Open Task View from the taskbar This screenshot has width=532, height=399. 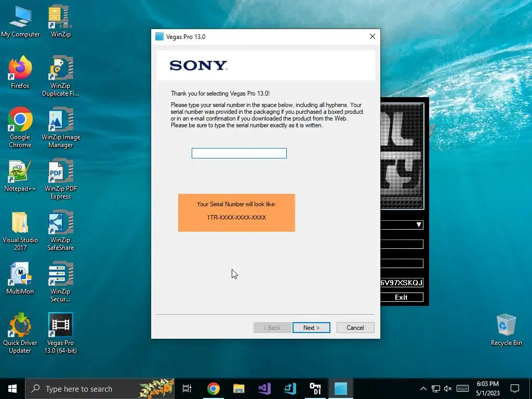187,389
